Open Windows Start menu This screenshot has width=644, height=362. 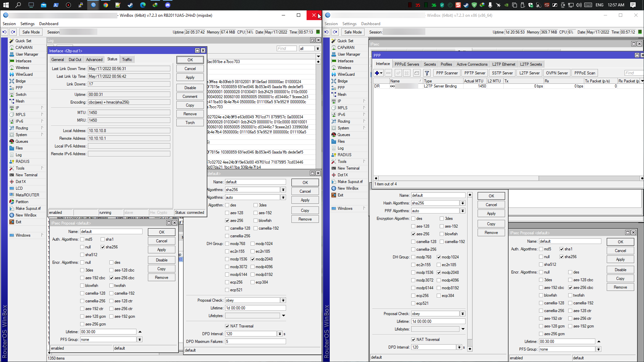click(6, 5)
